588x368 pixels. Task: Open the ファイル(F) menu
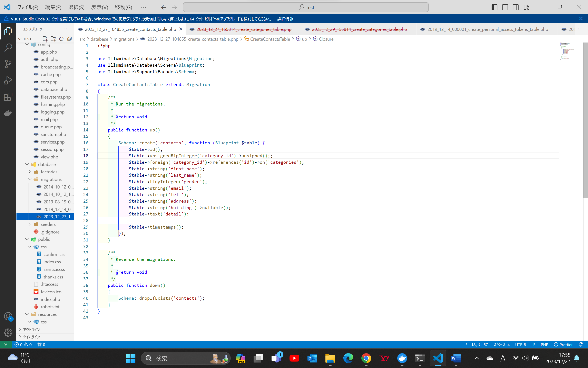tap(28, 7)
